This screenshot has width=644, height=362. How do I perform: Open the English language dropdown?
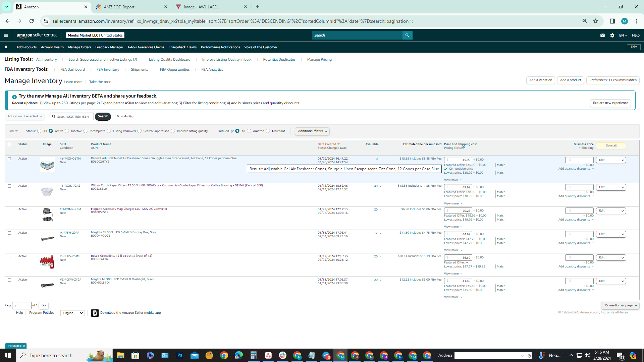[x=72, y=313]
